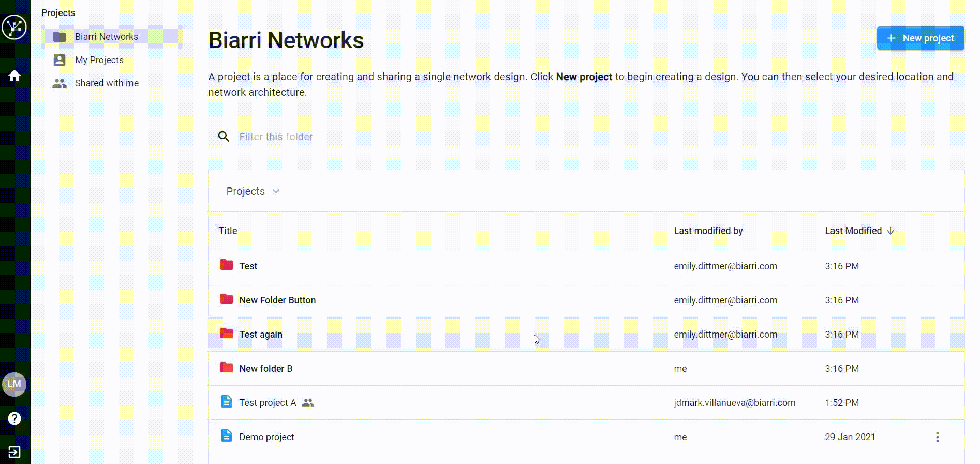Image resolution: width=980 pixels, height=464 pixels.
Task: Open the Test folder title
Action: (x=248, y=266)
